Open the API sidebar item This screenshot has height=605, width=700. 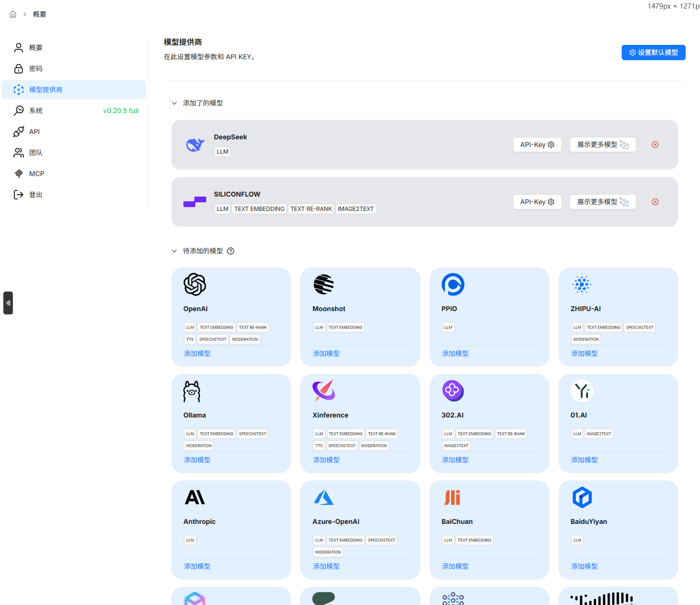pyautogui.click(x=74, y=132)
